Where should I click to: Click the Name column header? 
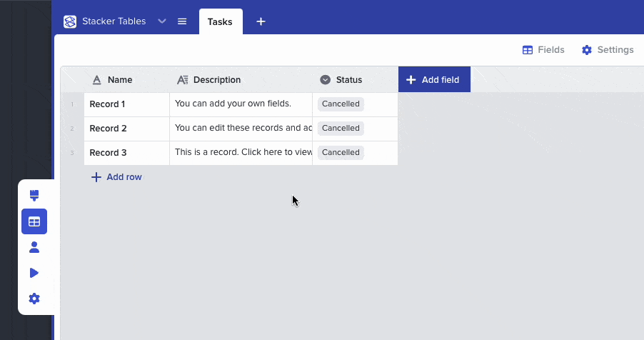(120, 80)
